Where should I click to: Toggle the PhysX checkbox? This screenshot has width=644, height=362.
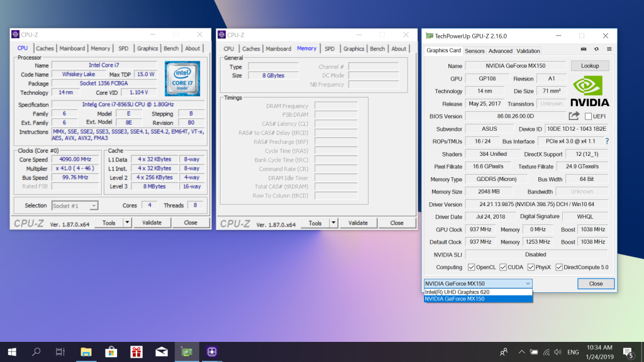(x=531, y=267)
